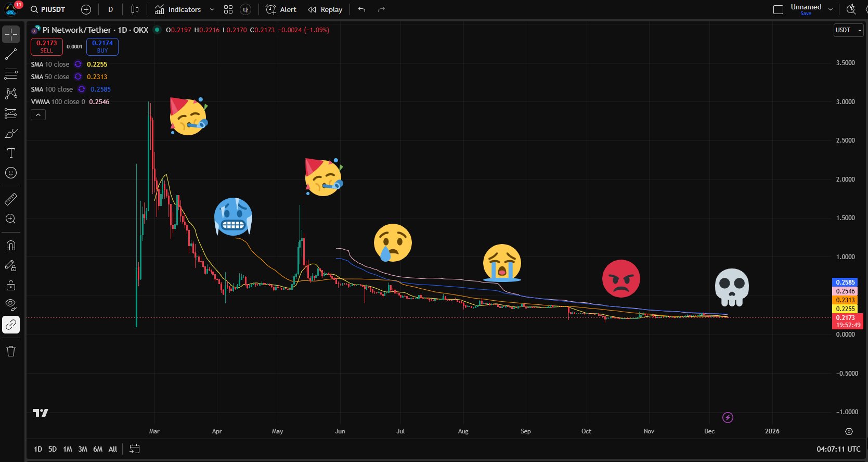Select the SMA 50 close legend
The width and height of the screenshot is (868, 462).
[x=50, y=77]
